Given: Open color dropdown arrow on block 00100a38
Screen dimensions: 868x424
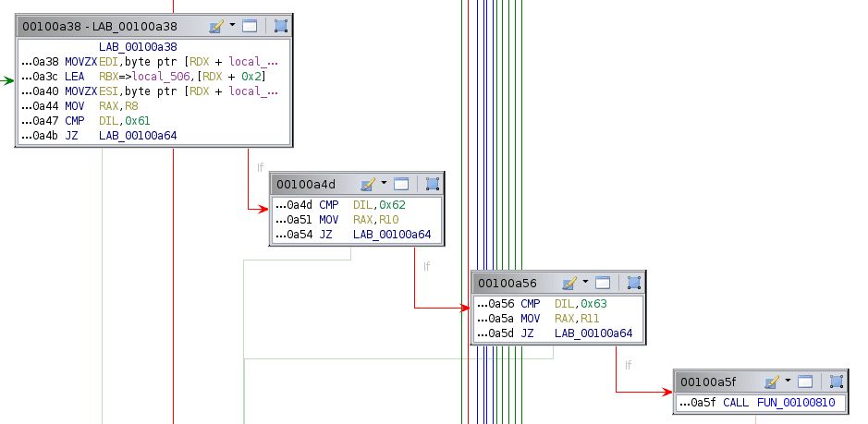Looking at the screenshot, I should point(231,27).
